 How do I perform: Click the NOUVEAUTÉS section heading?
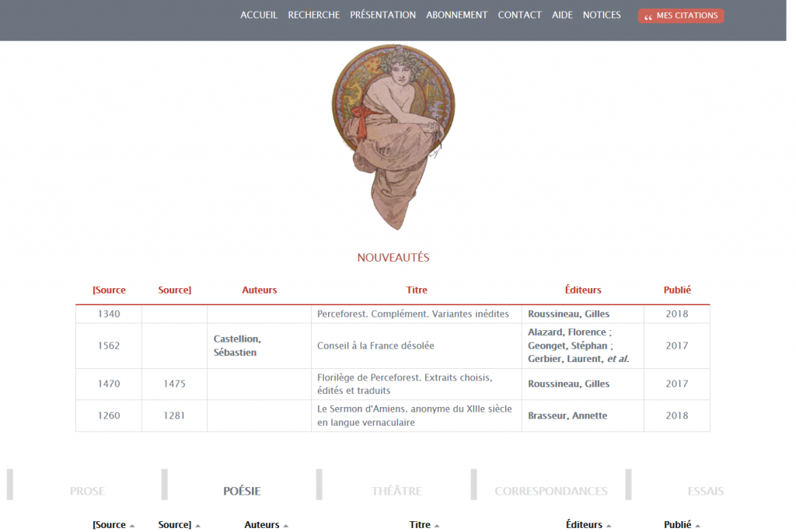393,258
